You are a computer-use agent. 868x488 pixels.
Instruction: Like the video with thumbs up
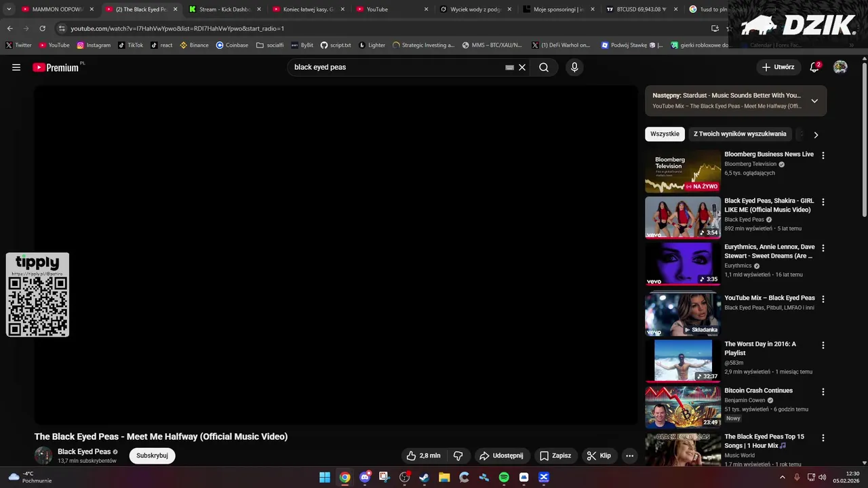click(424, 455)
